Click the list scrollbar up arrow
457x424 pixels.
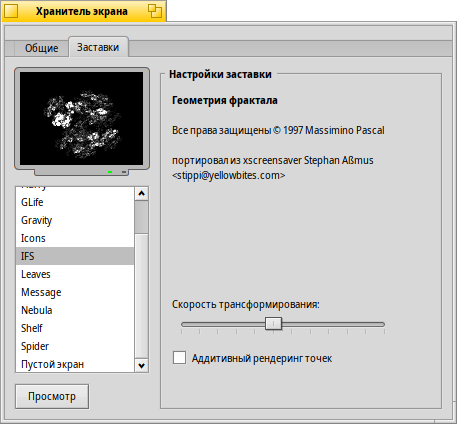[142, 194]
